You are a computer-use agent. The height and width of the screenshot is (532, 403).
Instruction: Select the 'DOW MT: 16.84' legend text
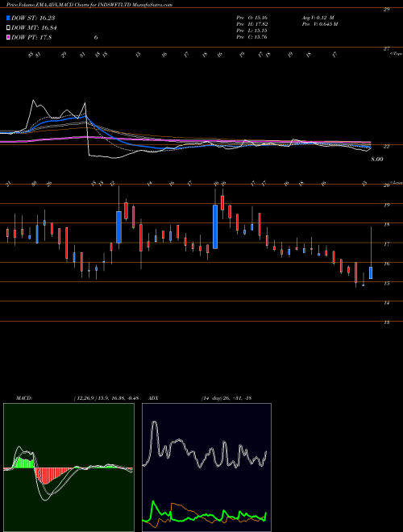[x=34, y=28]
